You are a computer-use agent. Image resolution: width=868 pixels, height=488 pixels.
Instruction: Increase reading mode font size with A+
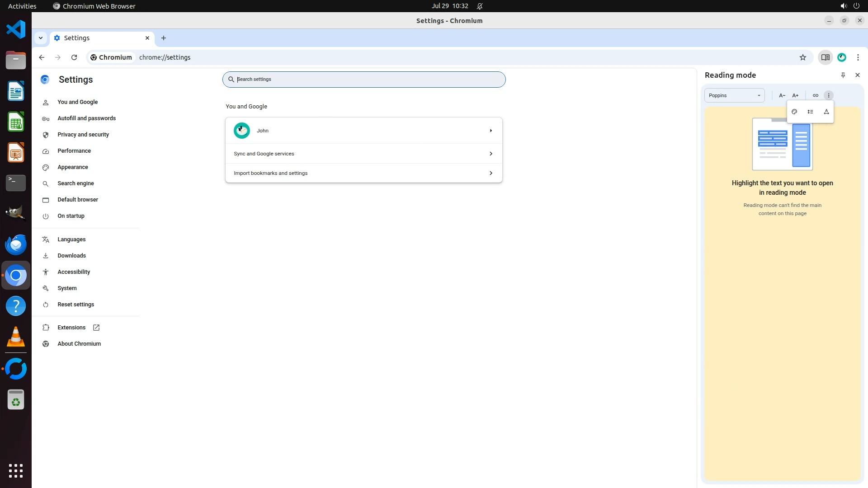coord(795,95)
